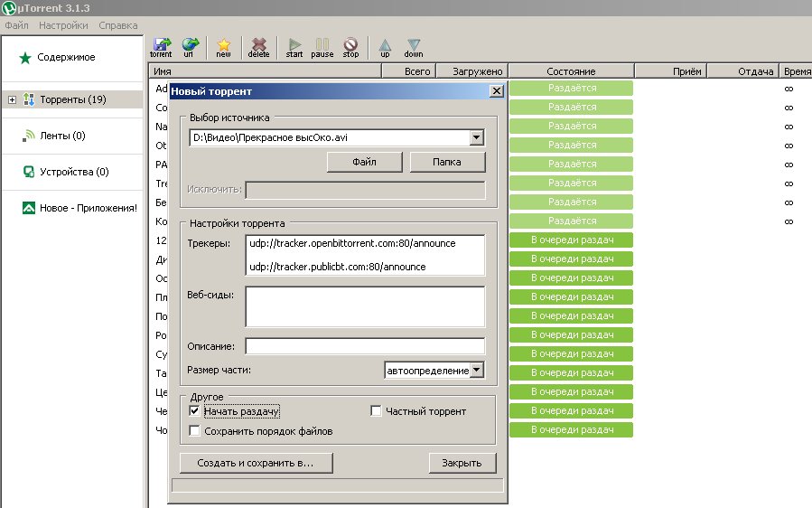Open the Настройки menu
This screenshot has width=812, height=508.
63,25
